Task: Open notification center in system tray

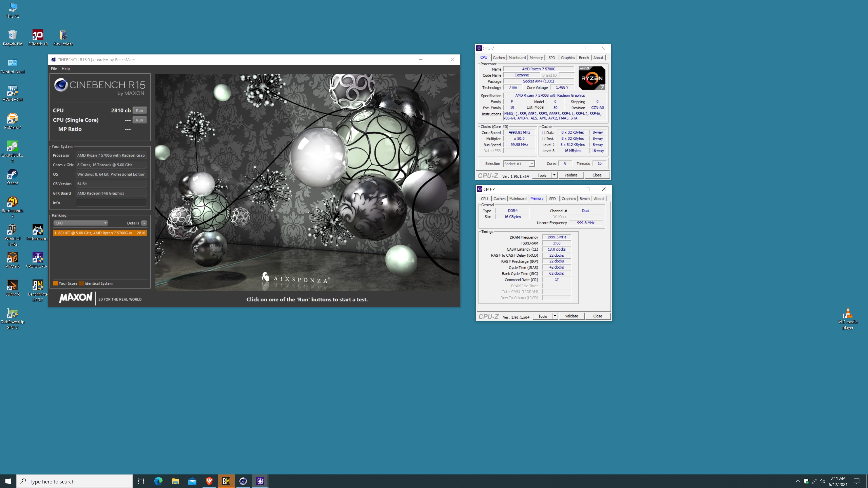Action: 856,481
